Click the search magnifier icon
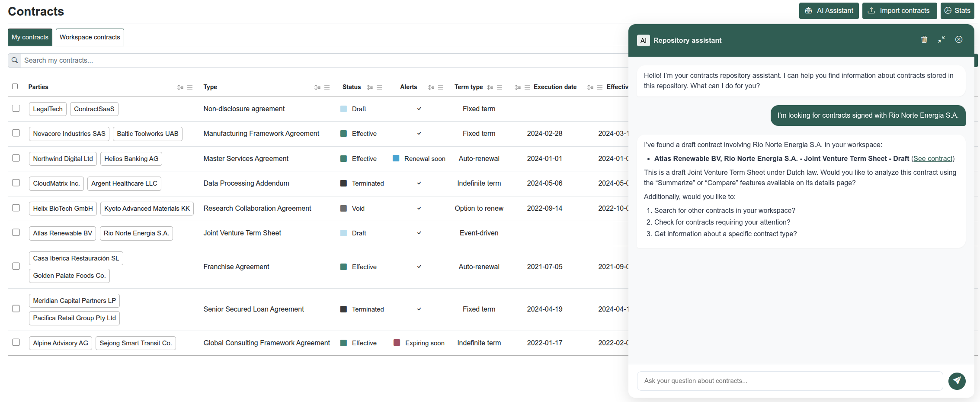This screenshot has height=402, width=980. [15, 61]
